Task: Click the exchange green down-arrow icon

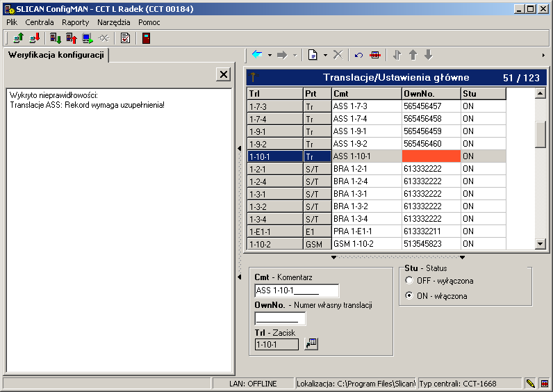Action: (x=56, y=38)
